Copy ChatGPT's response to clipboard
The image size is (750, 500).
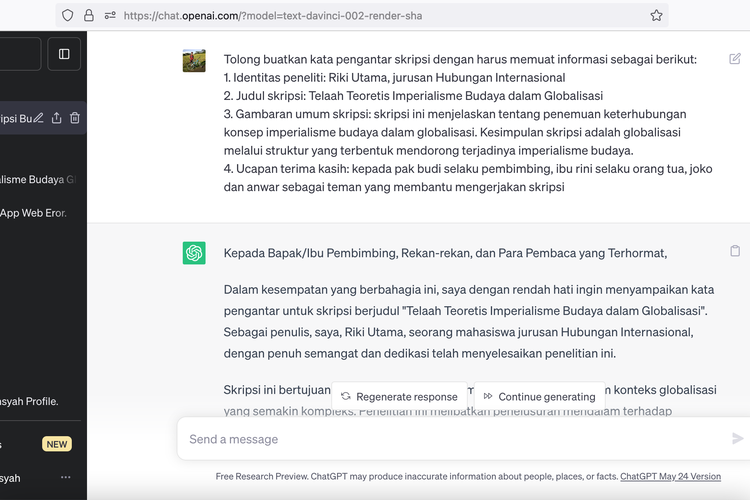pyautogui.click(x=735, y=251)
